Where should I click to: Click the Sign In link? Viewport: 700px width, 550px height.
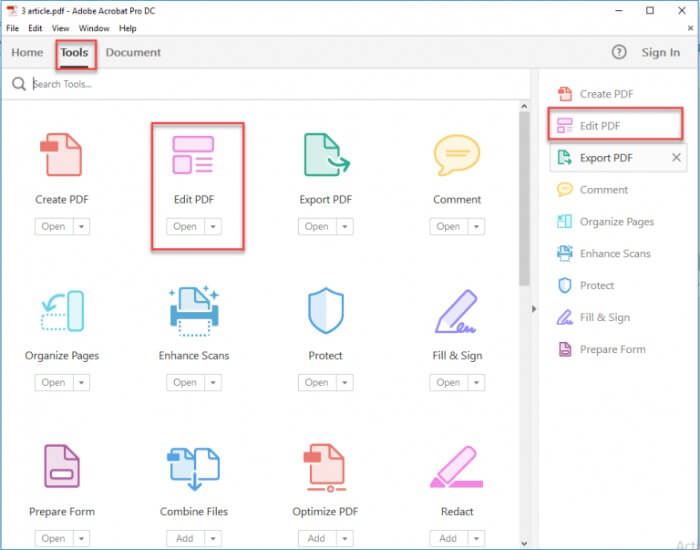(x=660, y=53)
